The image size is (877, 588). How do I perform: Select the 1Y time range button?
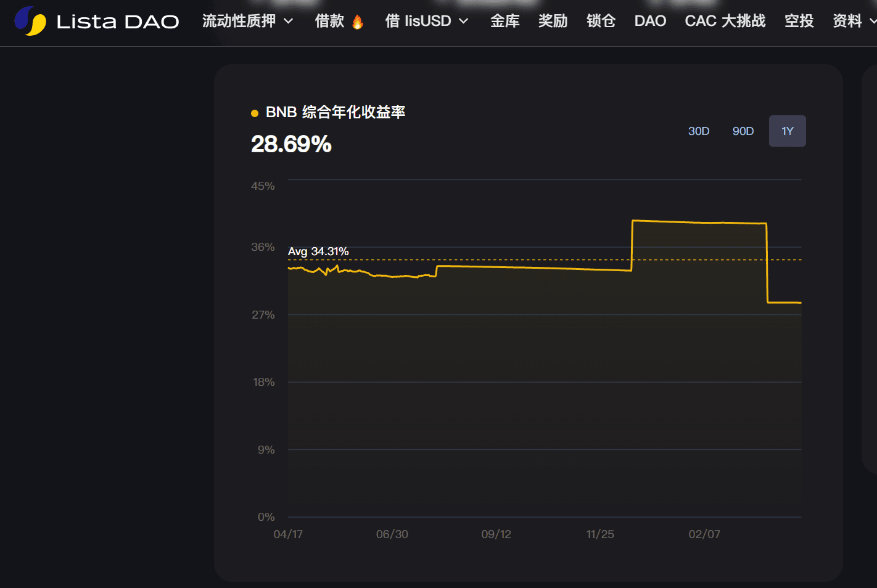787,131
